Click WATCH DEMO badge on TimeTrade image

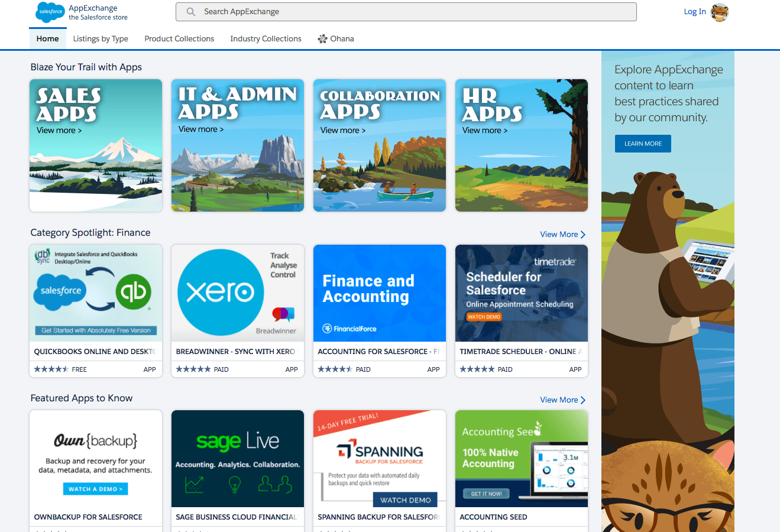(484, 317)
